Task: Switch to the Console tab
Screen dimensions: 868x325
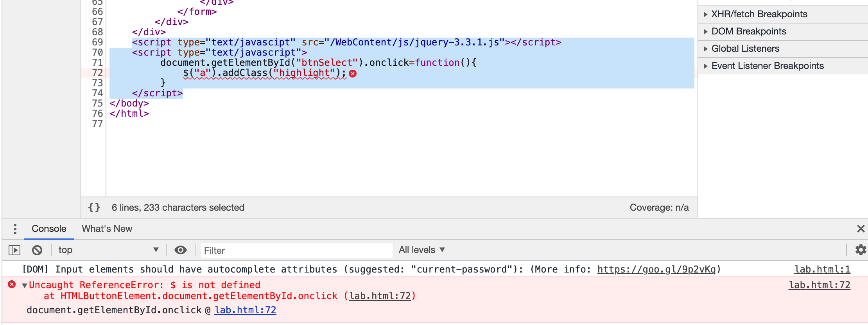Action: [49, 229]
